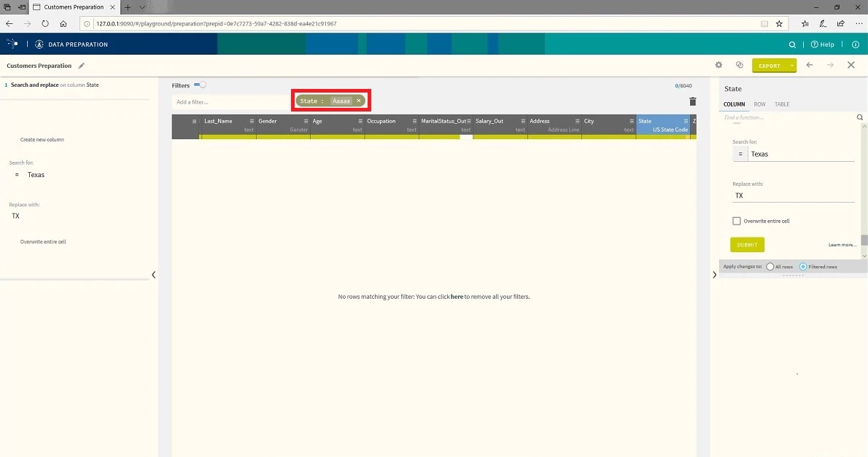Select All rows radio button
The width and height of the screenshot is (868, 457).
click(x=770, y=267)
